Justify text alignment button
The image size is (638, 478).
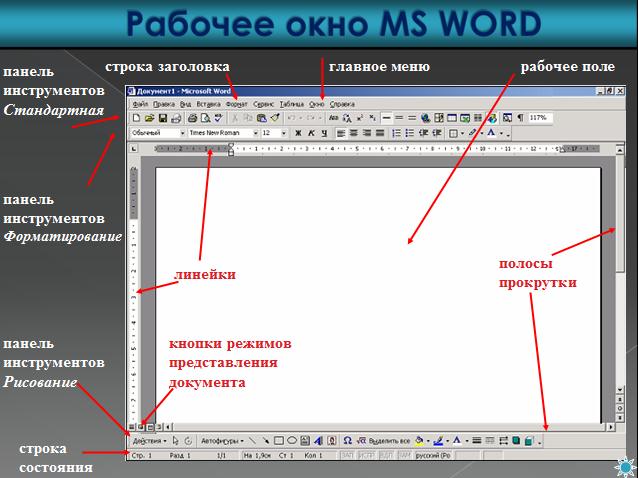[380, 133]
